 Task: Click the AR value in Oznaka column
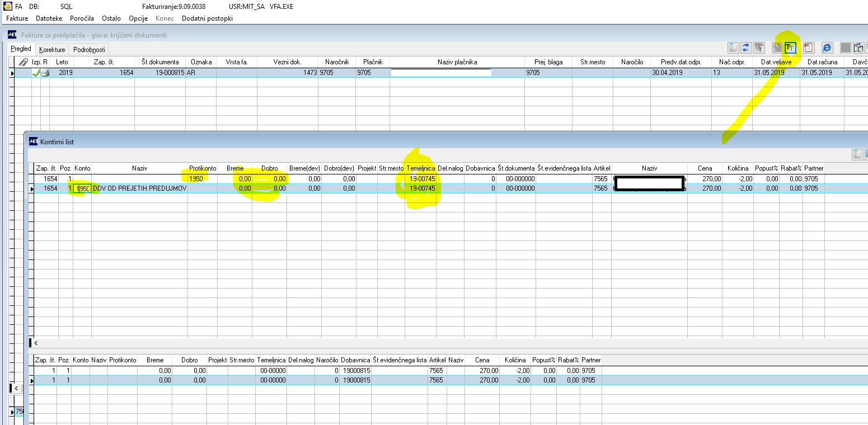[x=201, y=73]
